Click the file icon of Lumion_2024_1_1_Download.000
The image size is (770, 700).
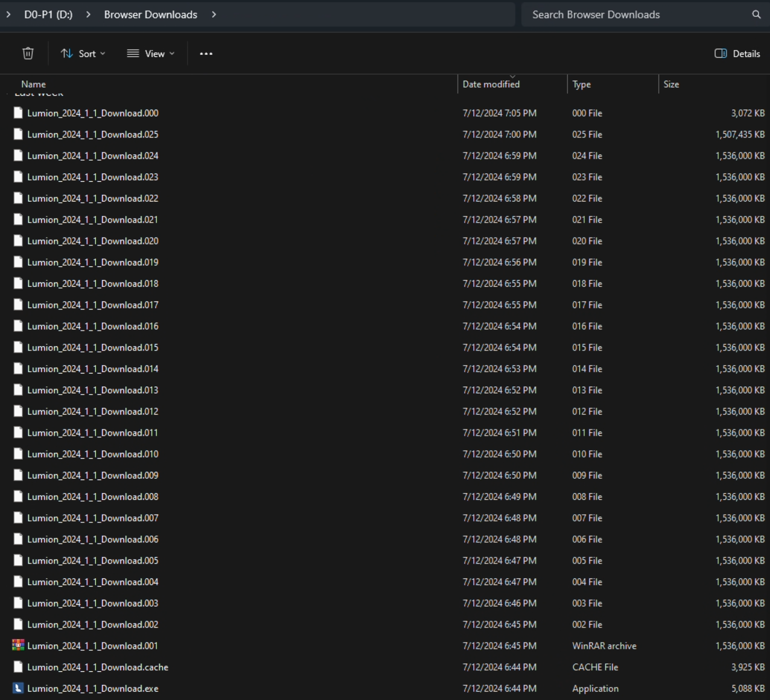coord(18,113)
